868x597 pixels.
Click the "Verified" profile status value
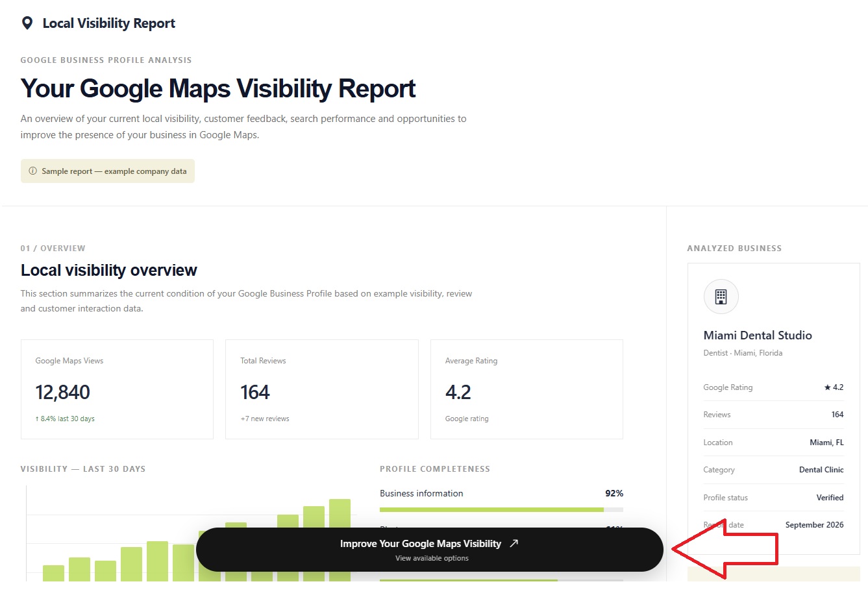point(830,498)
